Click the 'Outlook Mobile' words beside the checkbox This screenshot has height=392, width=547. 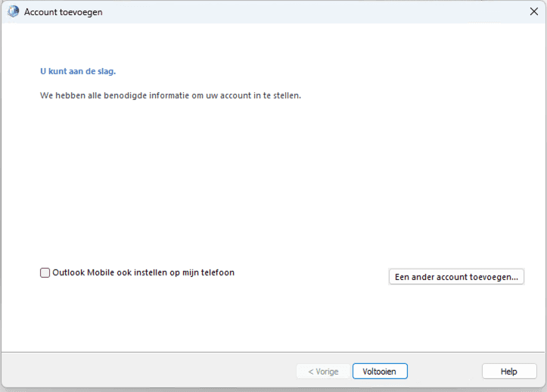(x=83, y=272)
